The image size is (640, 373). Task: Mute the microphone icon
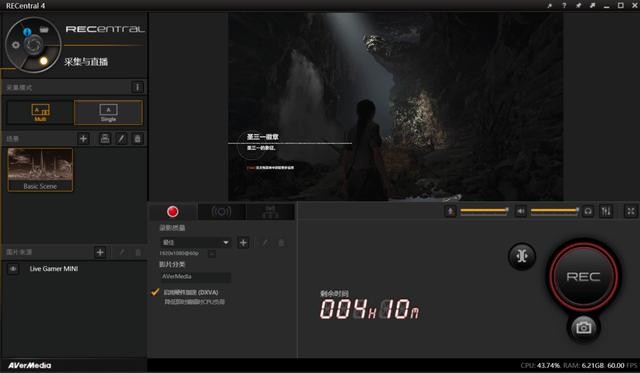[x=450, y=211]
